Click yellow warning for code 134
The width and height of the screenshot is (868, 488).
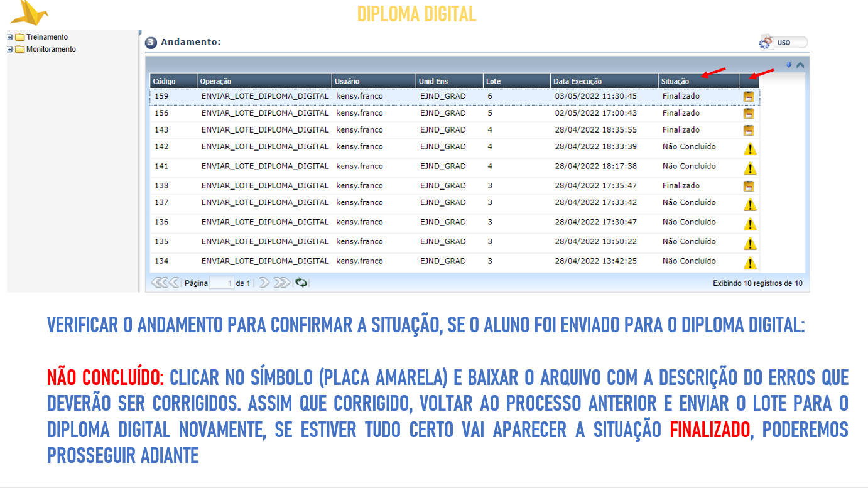pyautogui.click(x=750, y=263)
